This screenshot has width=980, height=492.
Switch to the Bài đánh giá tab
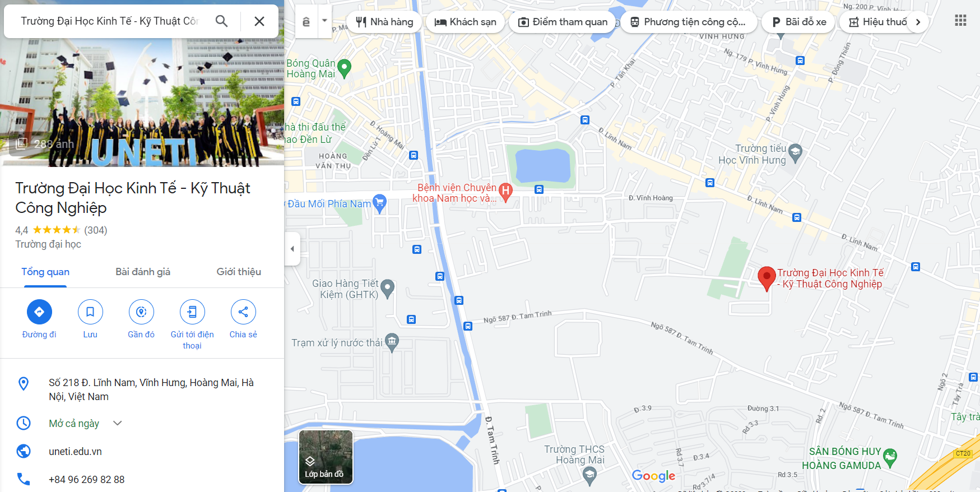coord(143,272)
